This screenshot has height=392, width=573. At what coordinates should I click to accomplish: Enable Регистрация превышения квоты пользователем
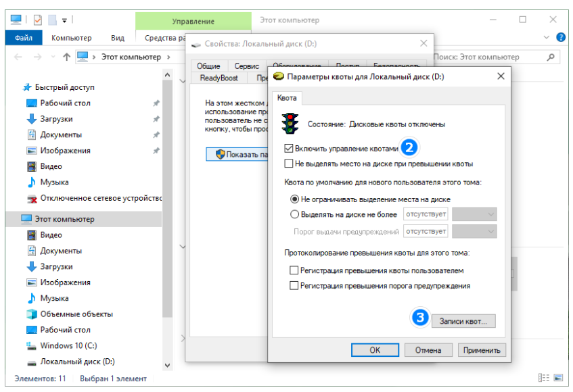pos(294,270)
